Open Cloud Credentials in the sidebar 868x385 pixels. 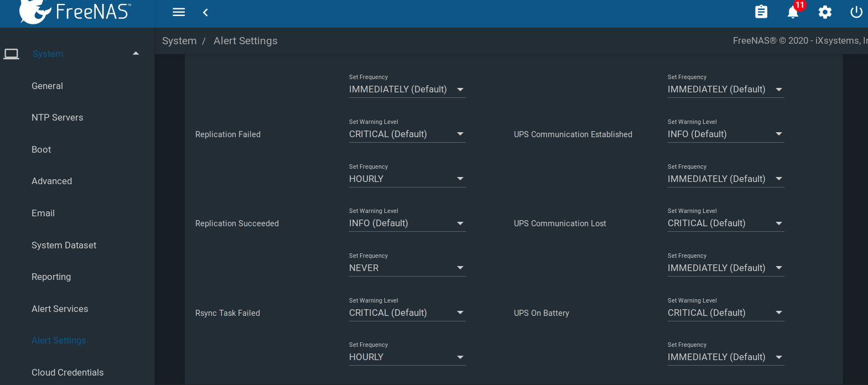click(67, 372)
